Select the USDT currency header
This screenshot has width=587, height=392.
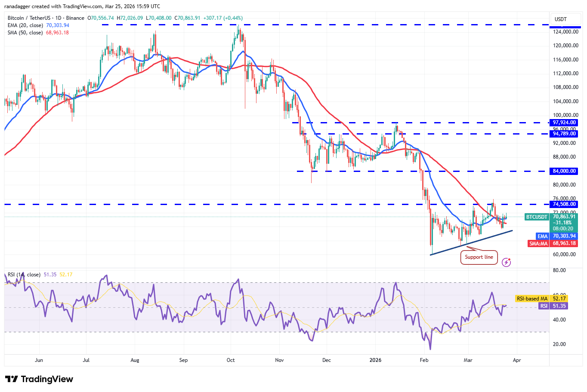click(x=560, y=19)
